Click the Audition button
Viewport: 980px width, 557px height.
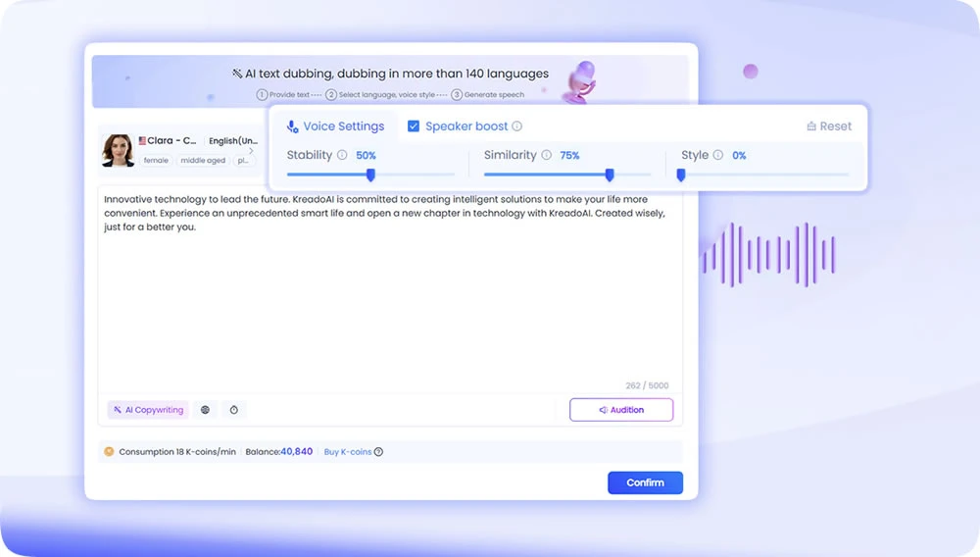621,410
